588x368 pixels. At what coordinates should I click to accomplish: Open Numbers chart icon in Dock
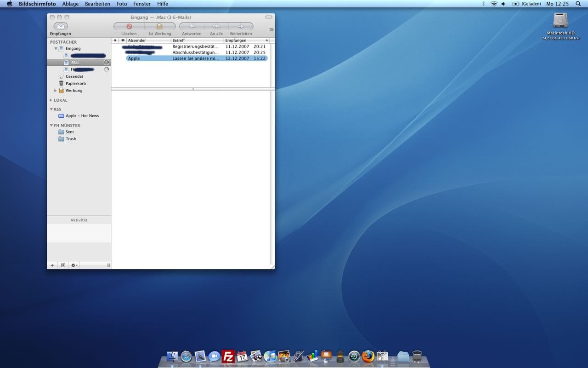click(312, 356)
